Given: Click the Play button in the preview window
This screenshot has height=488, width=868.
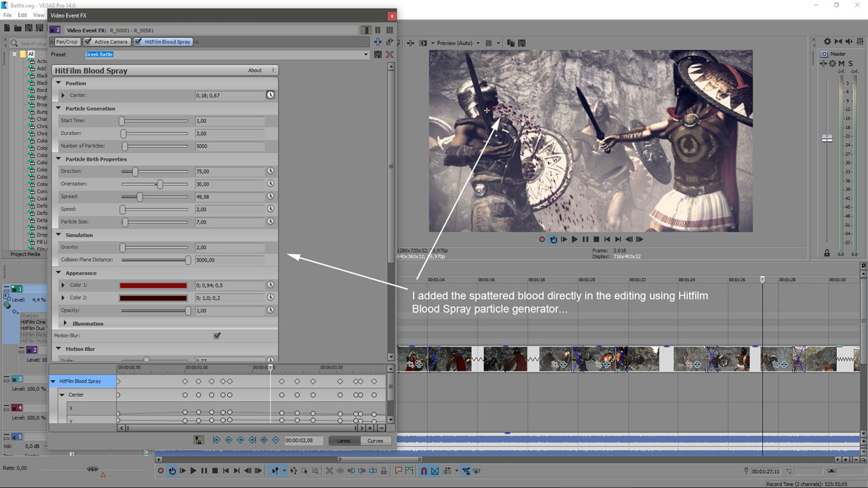Looking at the screenshot, I should pyautogui.click(x=574, y=239).
